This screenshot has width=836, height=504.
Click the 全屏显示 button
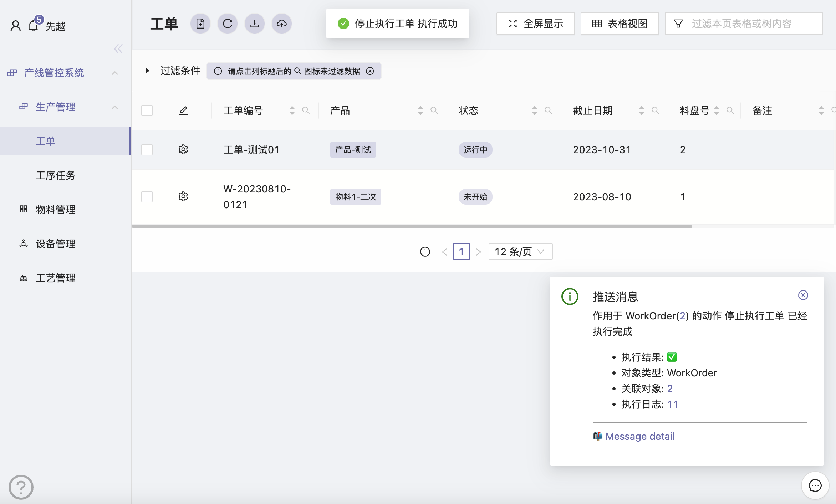[x=535, y=24]
